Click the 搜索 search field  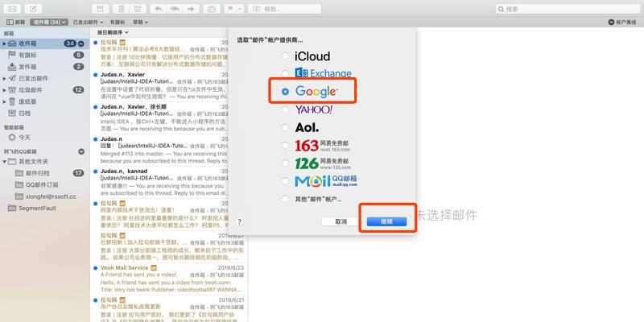coord(568,9)
